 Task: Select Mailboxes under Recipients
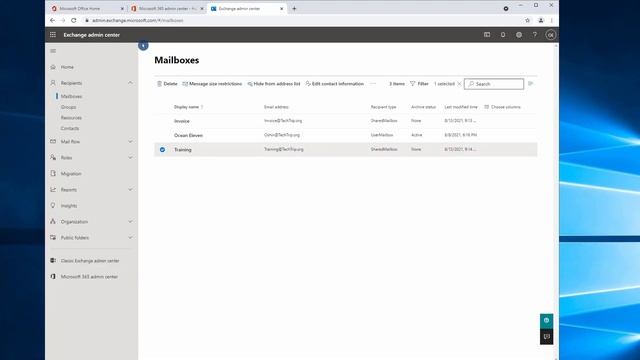[71, 96]
